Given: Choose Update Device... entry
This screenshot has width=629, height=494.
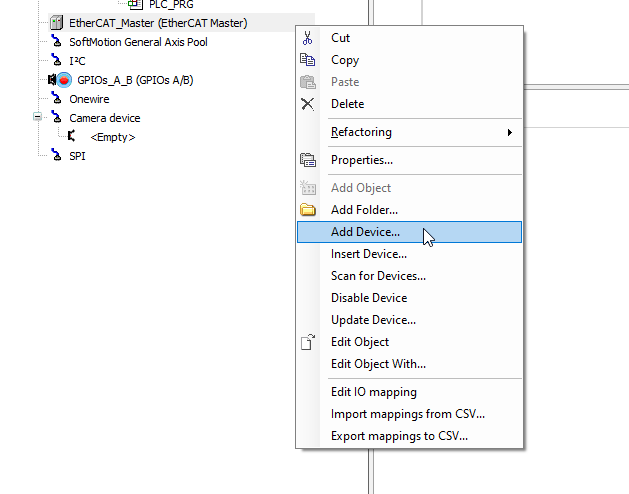Looking at the screenshot, I should point(410,320).
